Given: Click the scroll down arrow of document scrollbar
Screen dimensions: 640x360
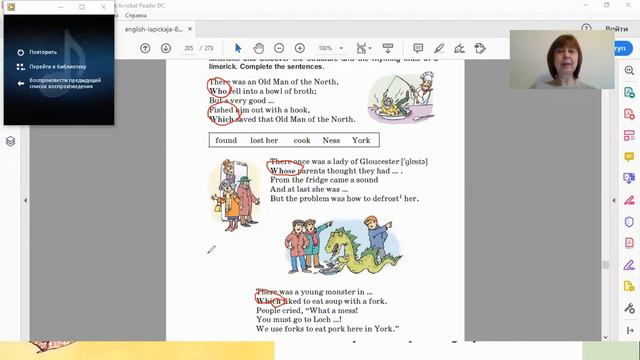Looking at the screenshot, I should (x=606, y=337).
